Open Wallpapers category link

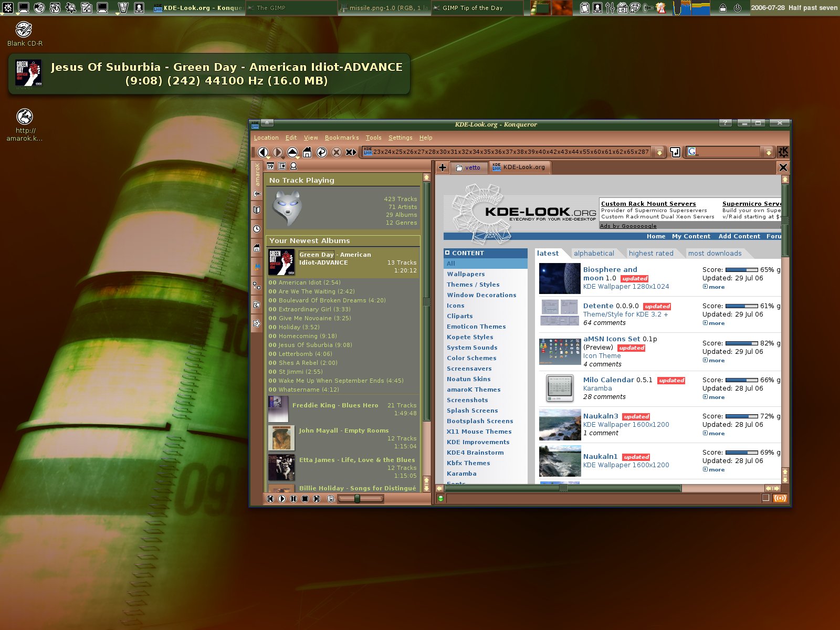click(x=466, y=274)
